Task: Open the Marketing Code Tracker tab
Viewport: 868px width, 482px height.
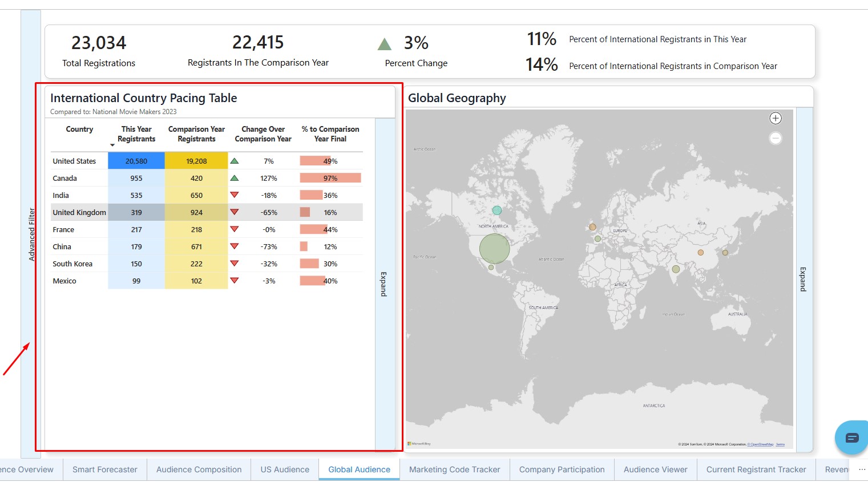Action: (454, 469)
